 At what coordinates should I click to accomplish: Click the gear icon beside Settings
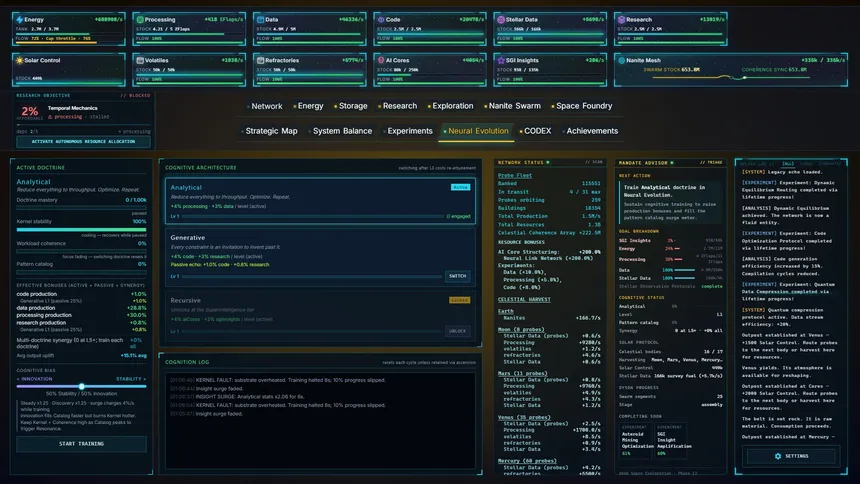tap(778, 456)
